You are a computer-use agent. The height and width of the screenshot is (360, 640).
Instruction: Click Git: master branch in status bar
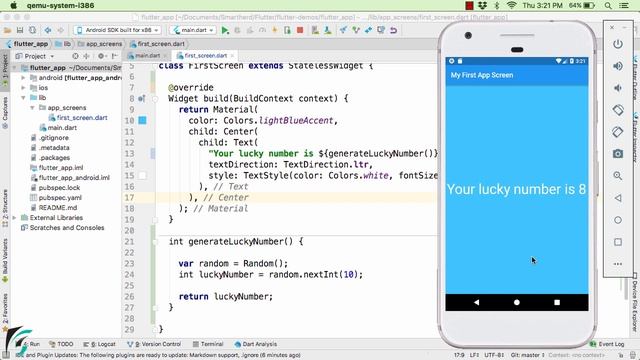coord(527,355)
